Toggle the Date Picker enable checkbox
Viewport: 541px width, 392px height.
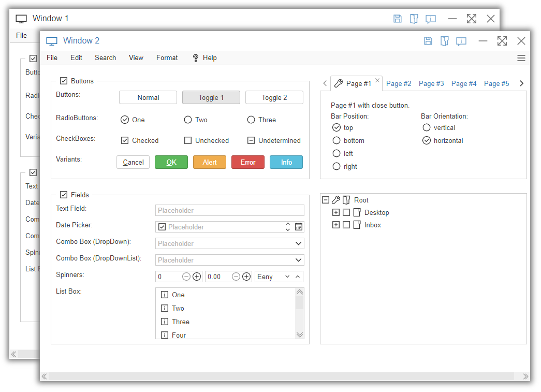[162, 227]
